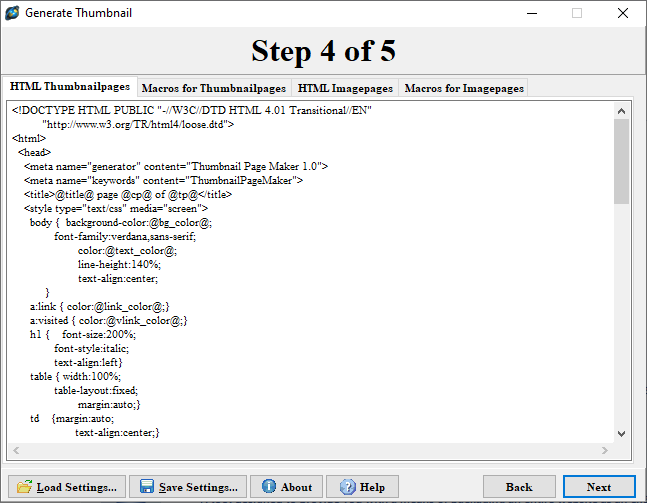Click the text-align:left} line
Image resolution: width=647 pixels, height=503 pixels.
(88, 362)
